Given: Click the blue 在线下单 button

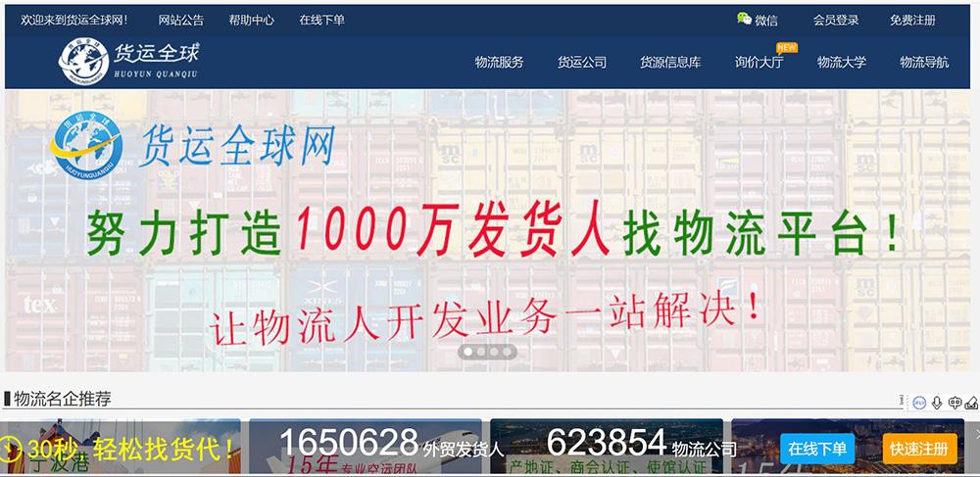Looking at the screenshot, I should (817, 449).
